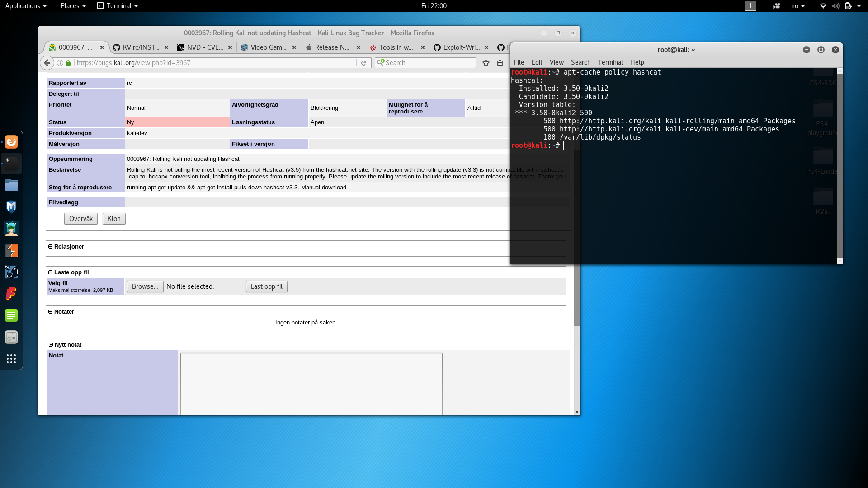The image size is (868, 488).
Task: Open the no keyboard layout dropdown
Action: (797, 6)
